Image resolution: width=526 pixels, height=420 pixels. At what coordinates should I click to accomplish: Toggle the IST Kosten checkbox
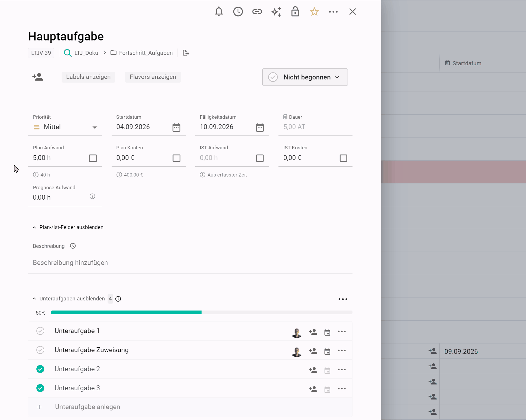(344, 158)
